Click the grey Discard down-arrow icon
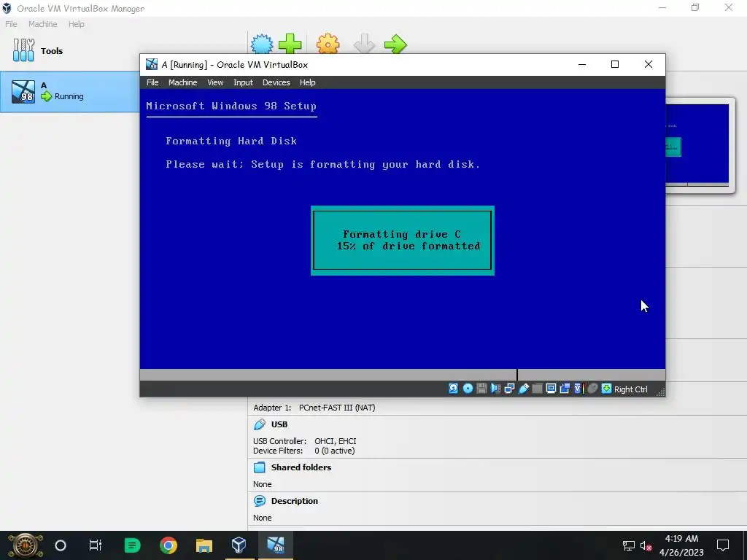This screenshot has height=560, width=747. point(365,44)
